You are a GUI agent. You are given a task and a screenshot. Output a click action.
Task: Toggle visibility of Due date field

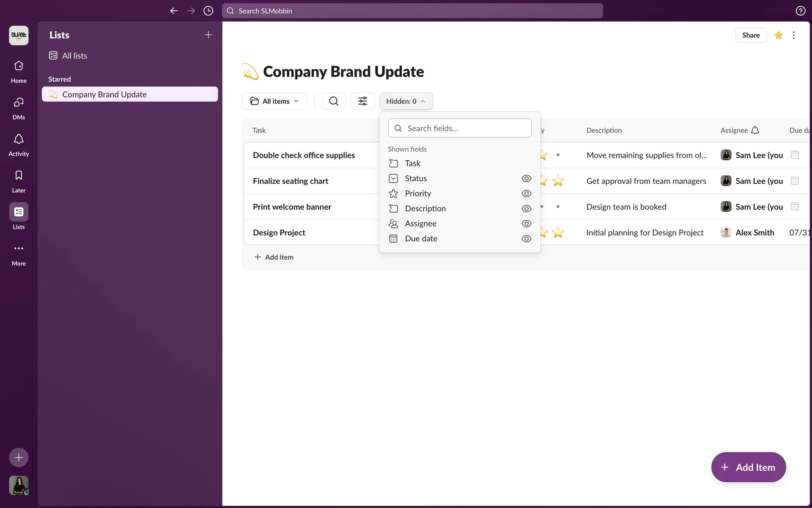pyautogui.click(x=526, y=239)
